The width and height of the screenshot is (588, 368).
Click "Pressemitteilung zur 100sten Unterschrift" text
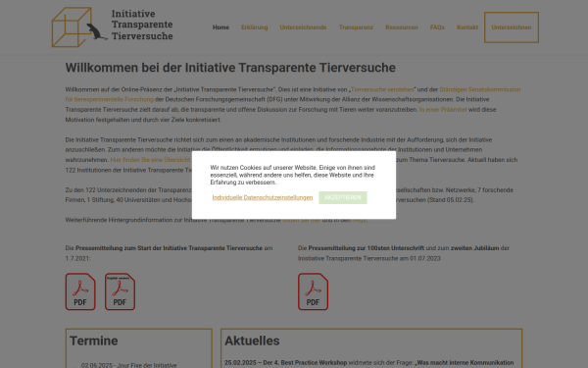366,248
